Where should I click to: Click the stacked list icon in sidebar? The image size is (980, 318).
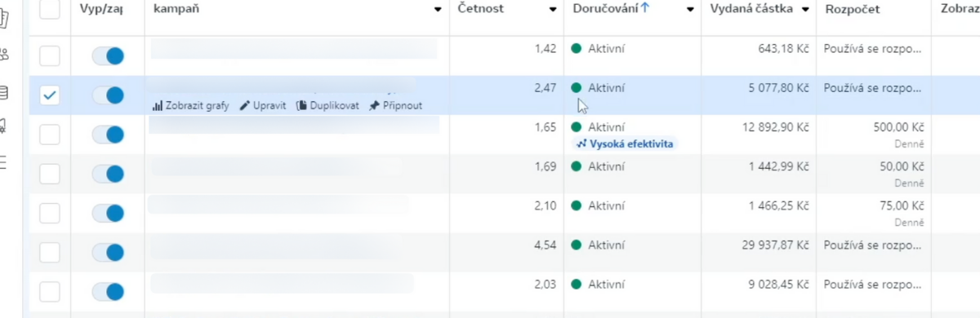click(4, 92)
